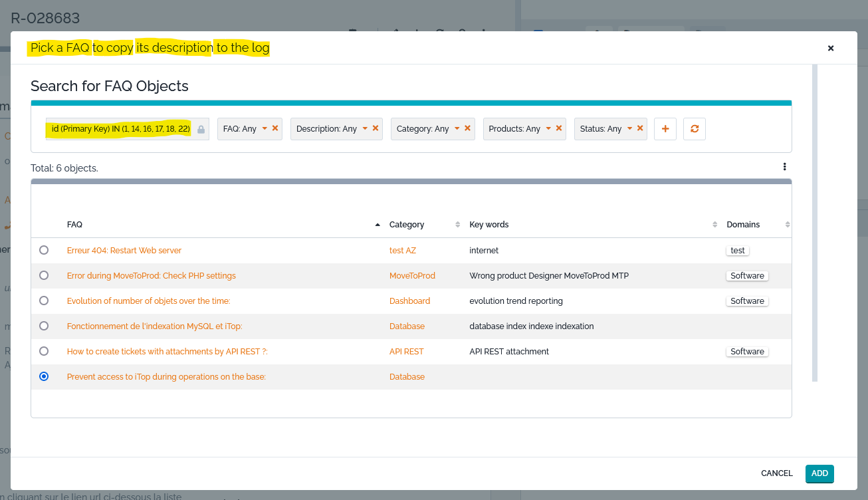The height and width of the screenshot is (500, 868).
Task: Open the Dashboard category link
Action: pyautogui.click(x=409, y=301)
